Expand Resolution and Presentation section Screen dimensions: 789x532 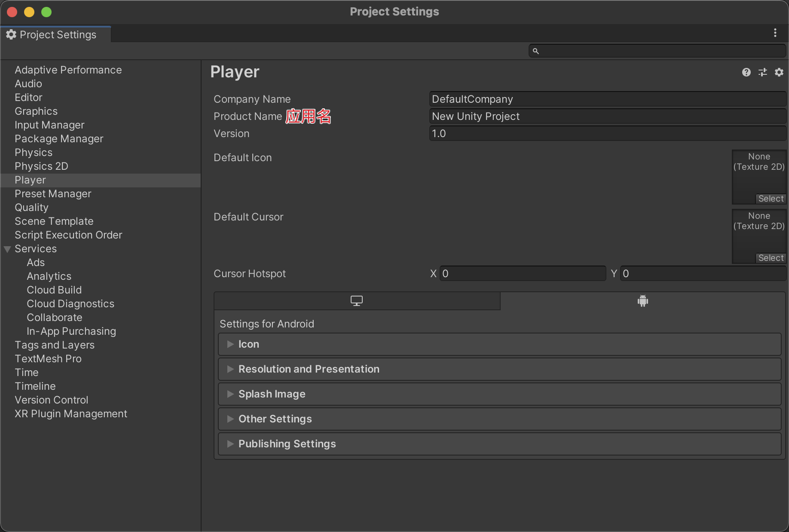coord(500,369)
